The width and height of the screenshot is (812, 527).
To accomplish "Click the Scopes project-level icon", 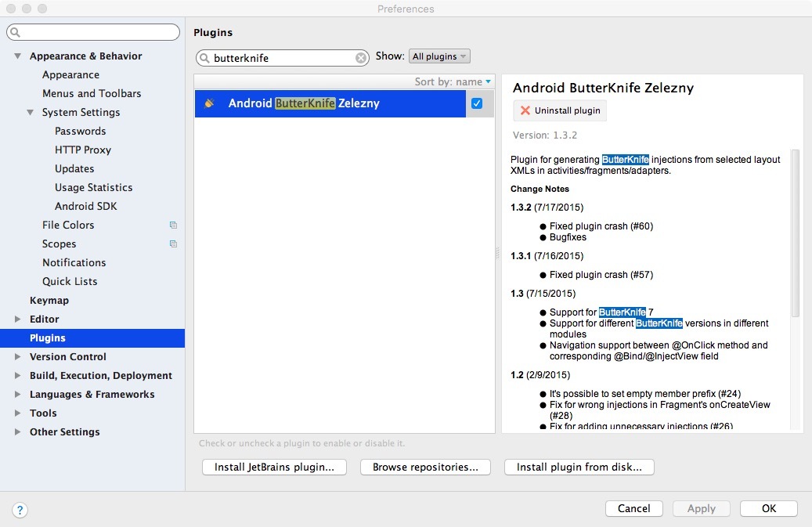I will point(174,244).
